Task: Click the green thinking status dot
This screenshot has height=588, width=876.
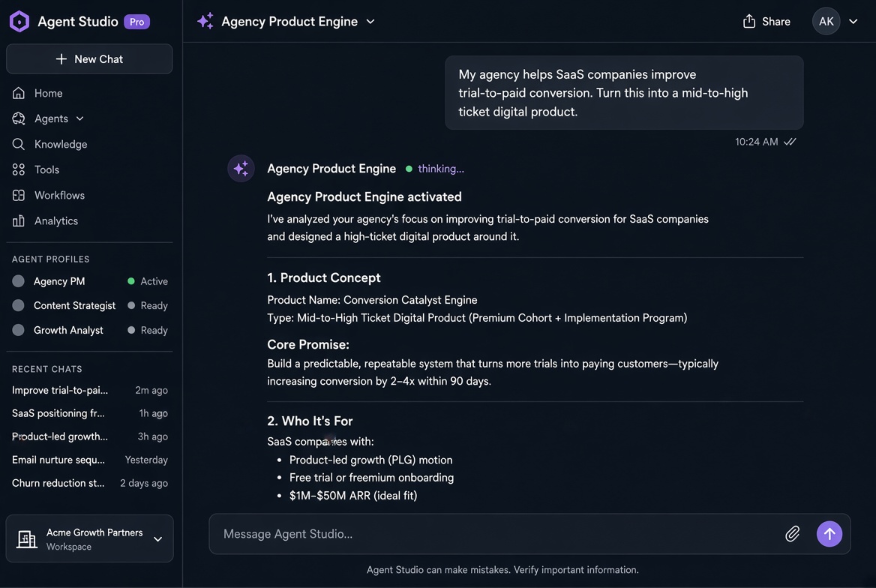Action: click(x=409, y=169)
